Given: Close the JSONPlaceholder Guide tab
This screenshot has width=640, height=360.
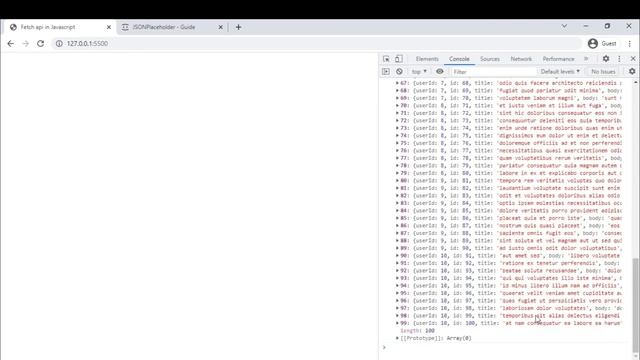Looking at the screenshot, I should click(x=220, y=27).
